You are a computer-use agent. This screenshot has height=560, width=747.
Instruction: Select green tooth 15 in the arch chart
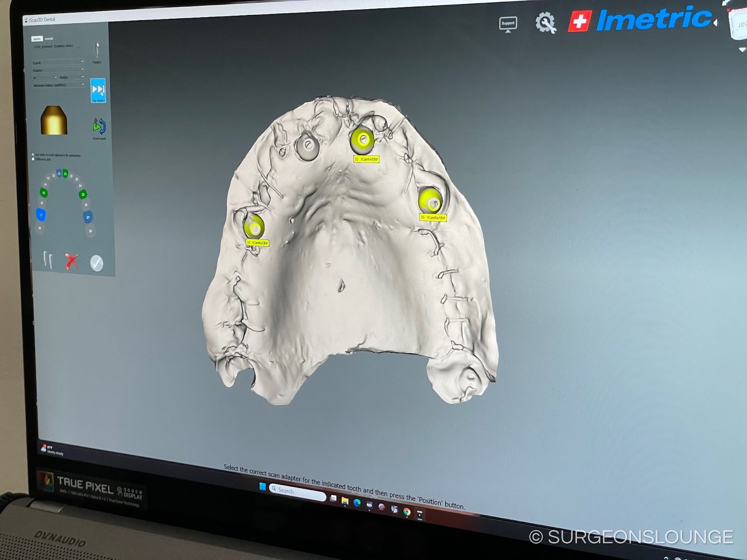(x=44, y=193)
